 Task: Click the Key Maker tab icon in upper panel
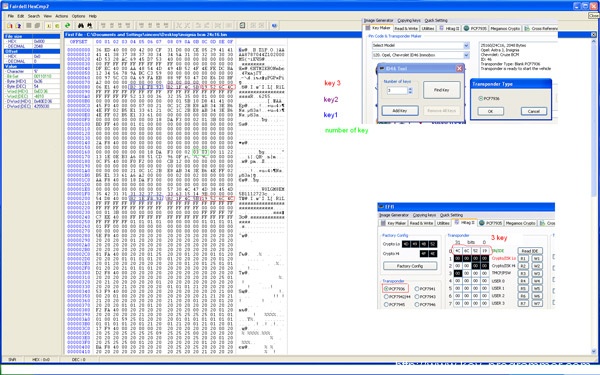368,28
